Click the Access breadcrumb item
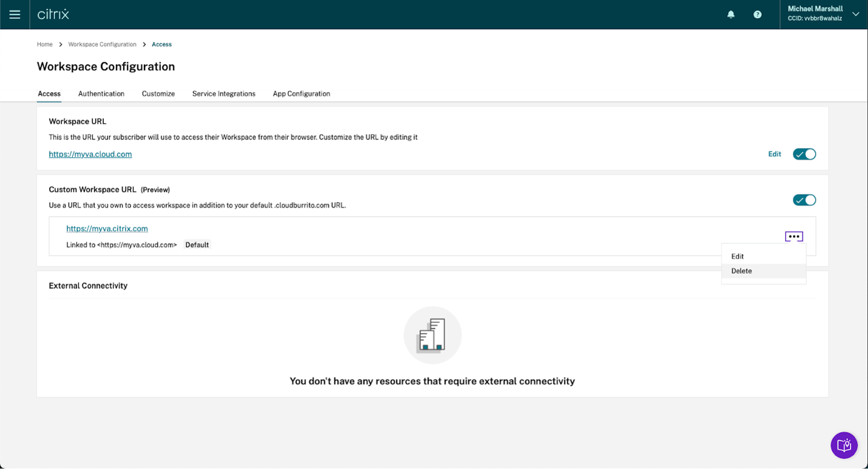 pyautogui.click(x=162, y=44)
